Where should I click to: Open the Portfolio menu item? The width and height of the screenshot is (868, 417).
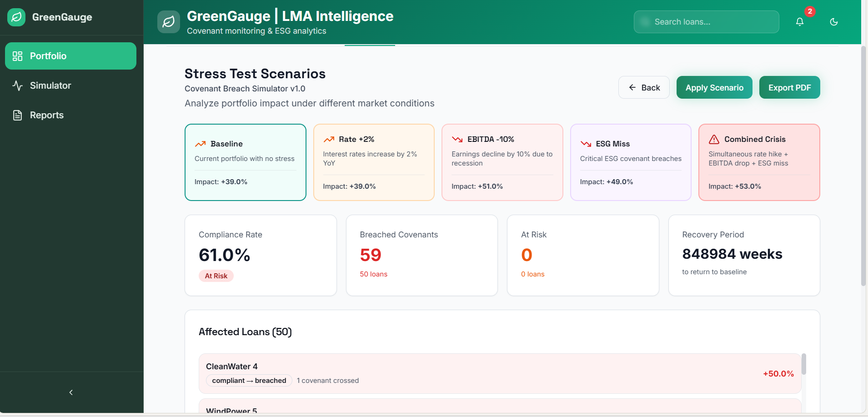tap(70, 56)
